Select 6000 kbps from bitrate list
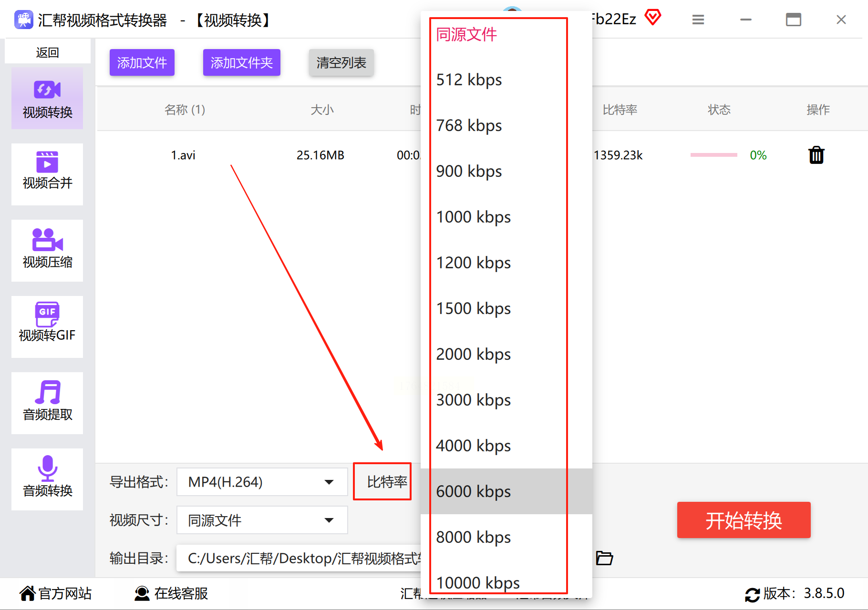 click(506, 491)
